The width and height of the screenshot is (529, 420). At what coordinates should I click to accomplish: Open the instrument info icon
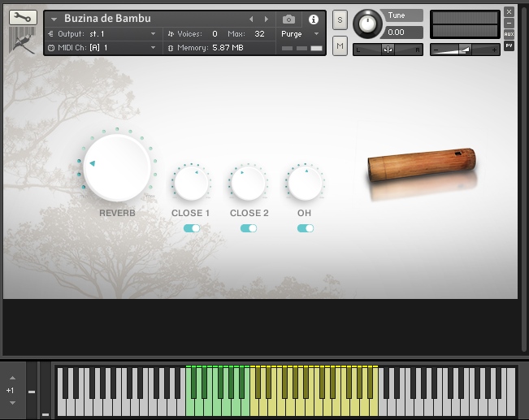(x=314, y=19)
